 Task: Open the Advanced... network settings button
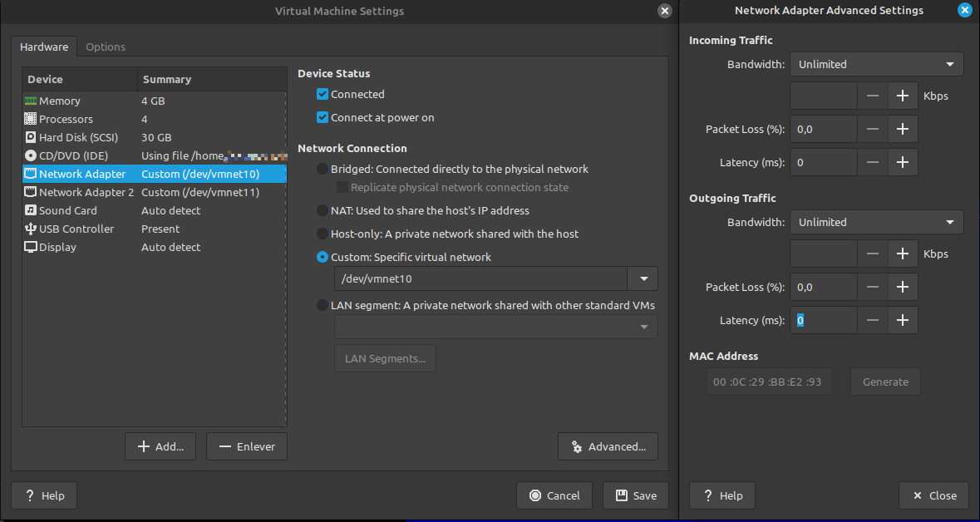click(x=608, y=446)
